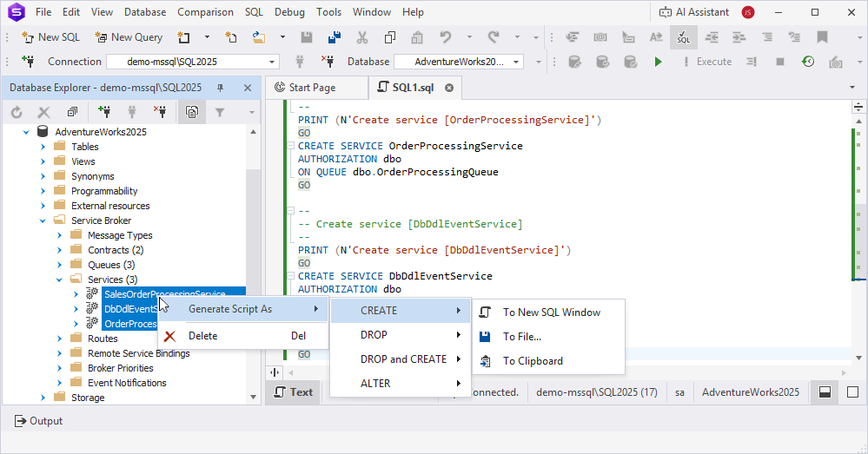Switch to the Text view tab
The height and width of the screenshot is (454, 868).
click(294, 392)
